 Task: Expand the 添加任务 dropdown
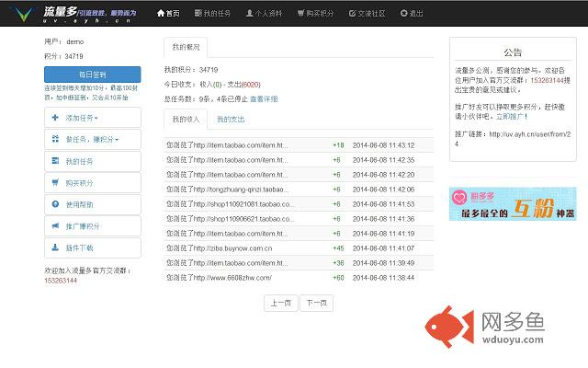[93, 118]
